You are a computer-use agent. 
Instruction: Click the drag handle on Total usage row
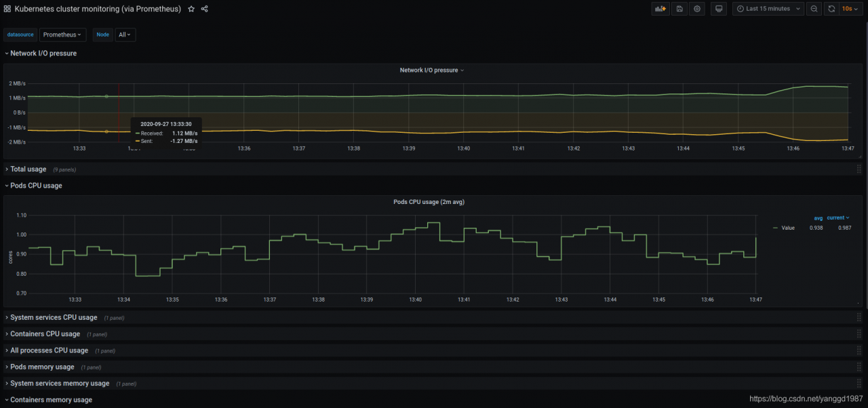click(859, 169)
